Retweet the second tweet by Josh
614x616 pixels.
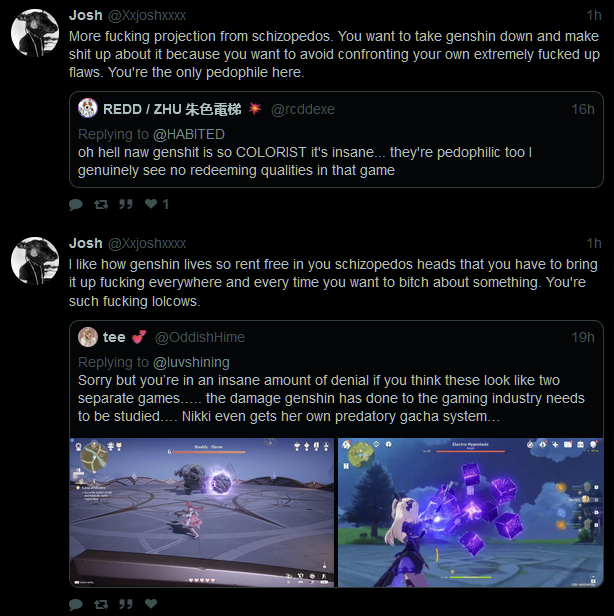tap(101, 604)
